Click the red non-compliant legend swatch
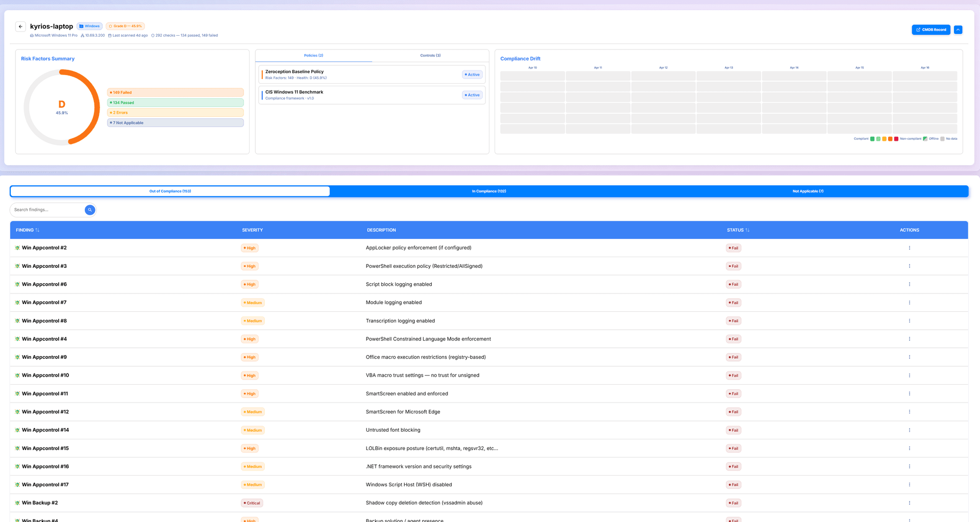980x522 pixels. point(896,139)
